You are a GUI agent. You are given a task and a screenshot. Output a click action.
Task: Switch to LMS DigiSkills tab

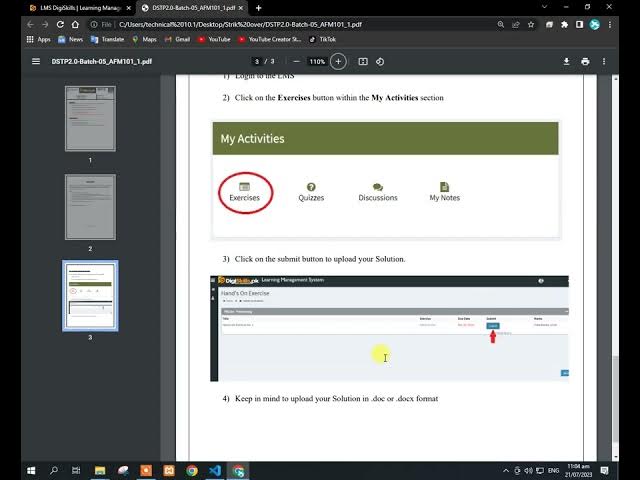(81, 8)
